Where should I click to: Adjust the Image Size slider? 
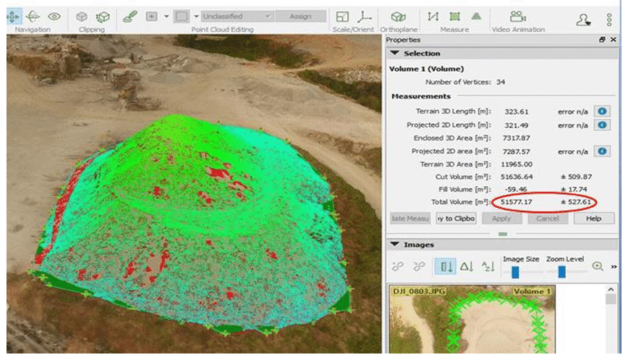click(515, 271)
